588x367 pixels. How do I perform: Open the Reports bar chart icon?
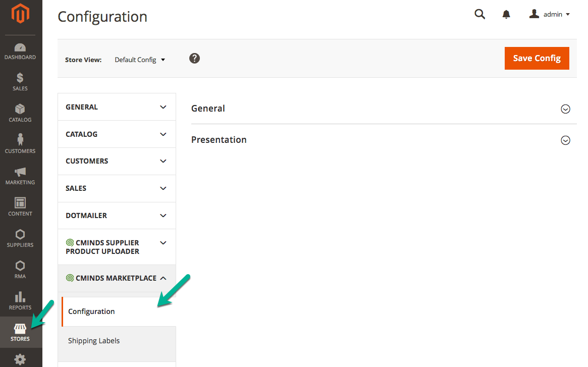coord(20,297)
